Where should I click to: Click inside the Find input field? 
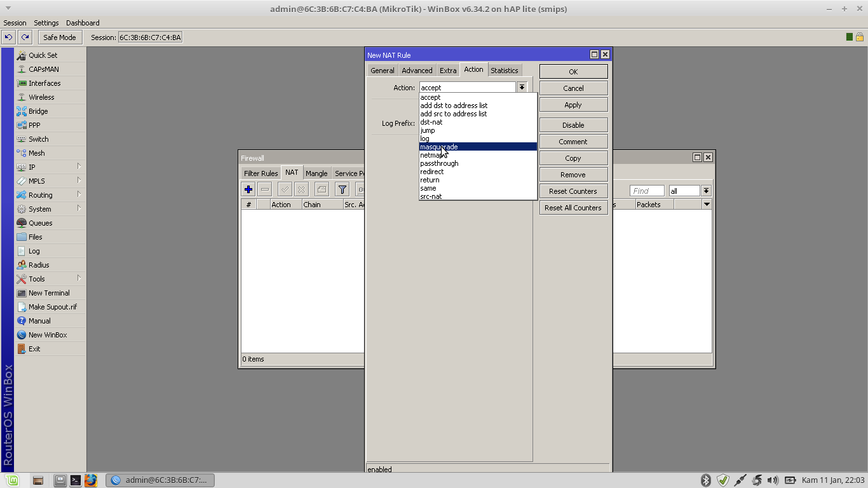(646, 190)
